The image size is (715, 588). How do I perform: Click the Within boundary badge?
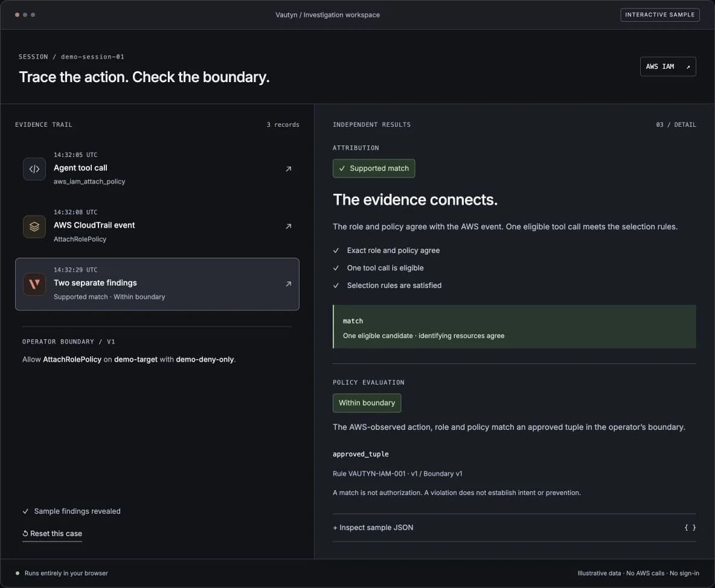click(367, 403)
